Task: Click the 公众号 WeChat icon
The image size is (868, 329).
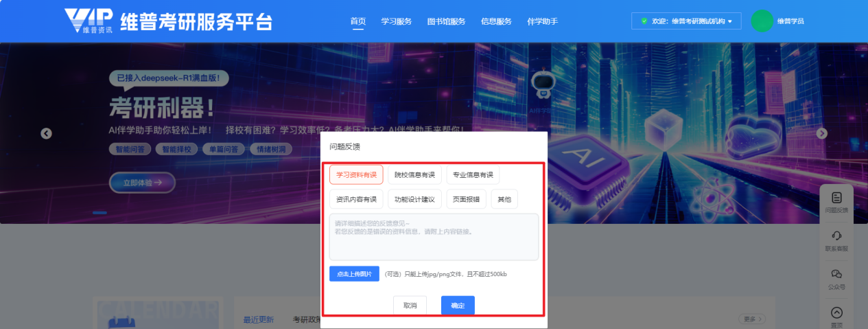Action: tap(836, 274)
